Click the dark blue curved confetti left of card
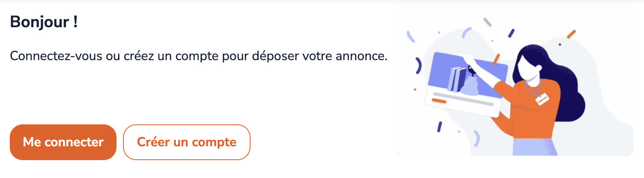The image size is (644, 178). [419, 66]
